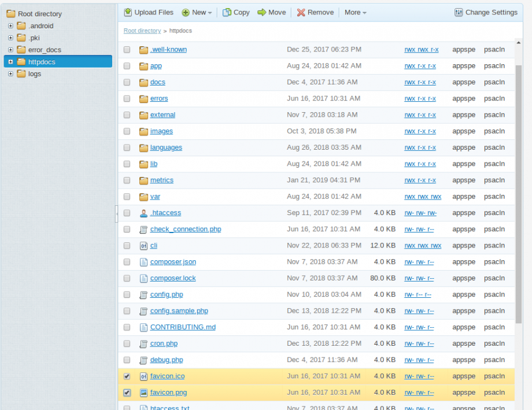The width and height of the screenshot is (532, 410).
Task: Click the green Move arrow icon
Action: pyautogui.click(x=262, y=12)
